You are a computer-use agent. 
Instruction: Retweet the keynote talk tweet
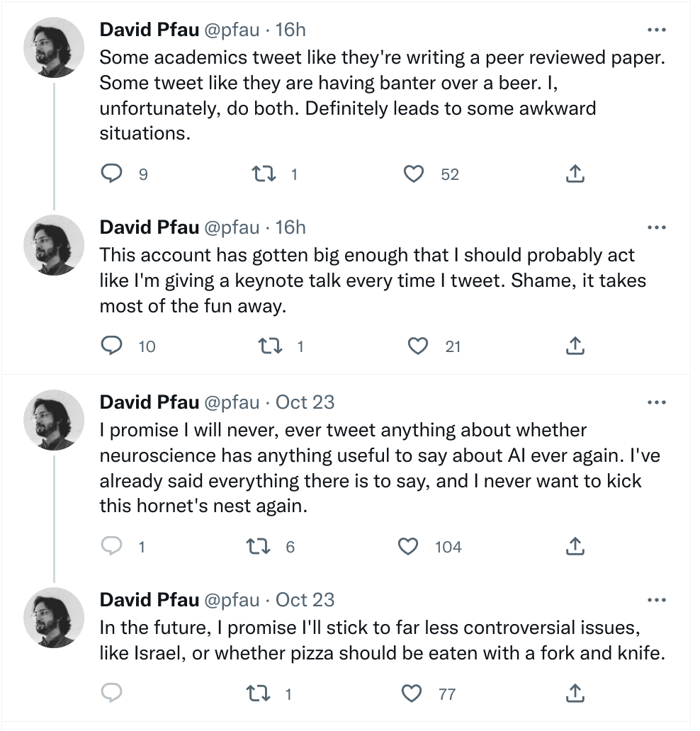(x=269, y=346)
